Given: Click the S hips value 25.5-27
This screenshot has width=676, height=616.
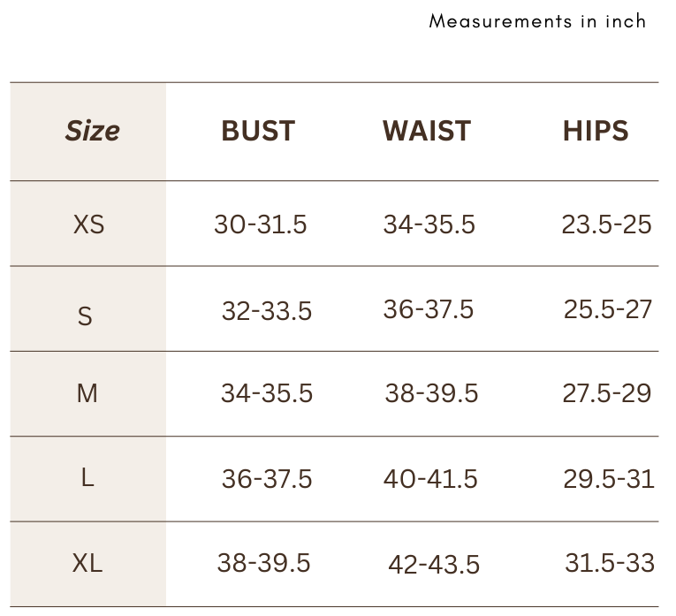Looking at the screenshot, I should (x=608, y=309).
